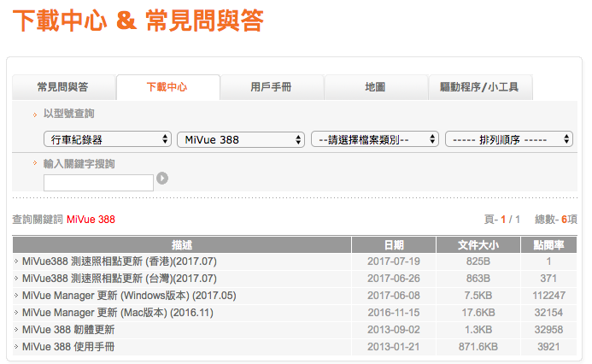
Task: Click the file size 7.5KB cell
Action: tap(478, 296)
